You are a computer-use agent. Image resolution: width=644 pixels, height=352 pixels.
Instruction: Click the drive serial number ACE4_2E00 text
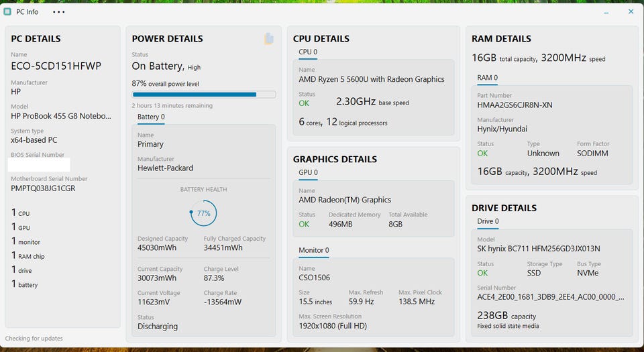point(551,297)
